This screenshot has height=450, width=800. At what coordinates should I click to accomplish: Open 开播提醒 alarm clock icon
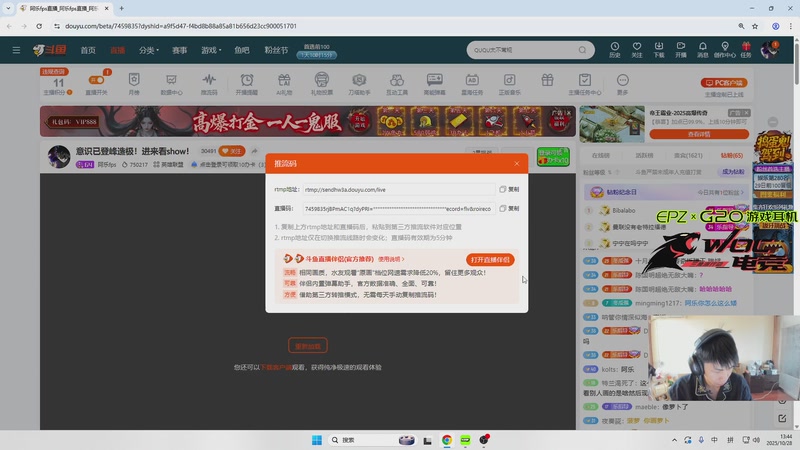coord(246,84)
